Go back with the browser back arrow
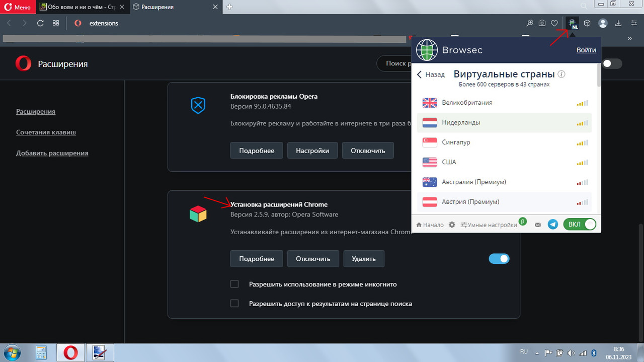 pos(10,23)
